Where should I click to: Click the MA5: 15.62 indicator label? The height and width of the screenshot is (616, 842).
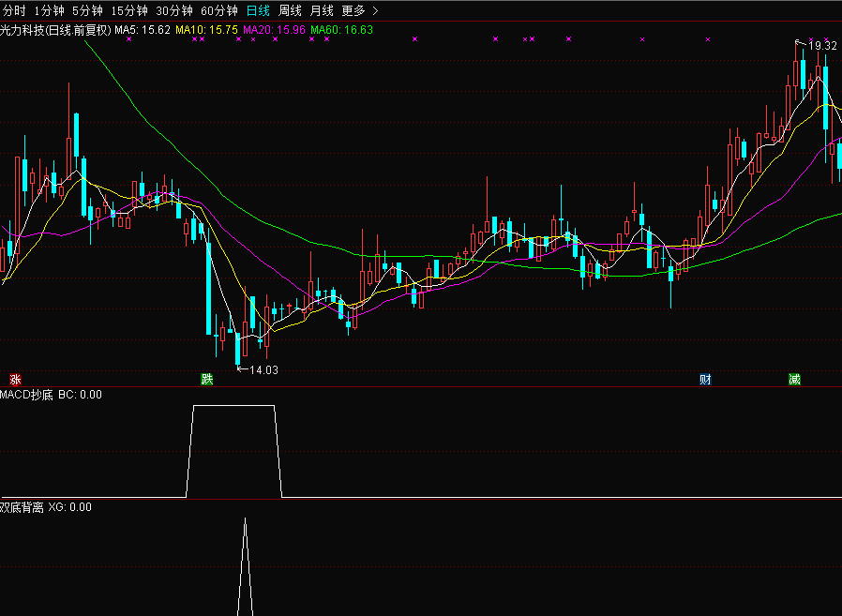pyautogui.click(x=143, y=30)
